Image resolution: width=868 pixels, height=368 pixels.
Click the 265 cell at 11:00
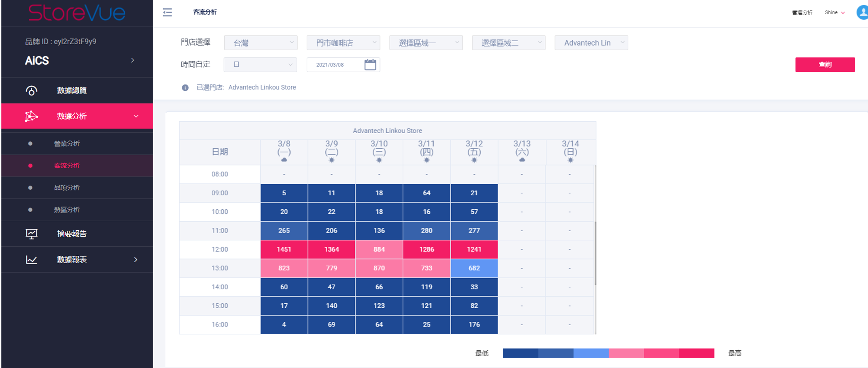click(284, 231)
